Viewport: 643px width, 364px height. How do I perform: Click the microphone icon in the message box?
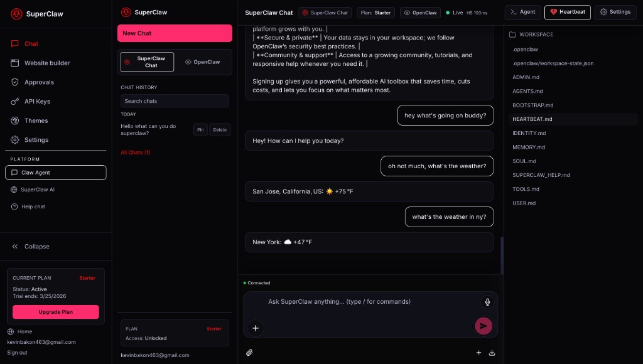487,302
